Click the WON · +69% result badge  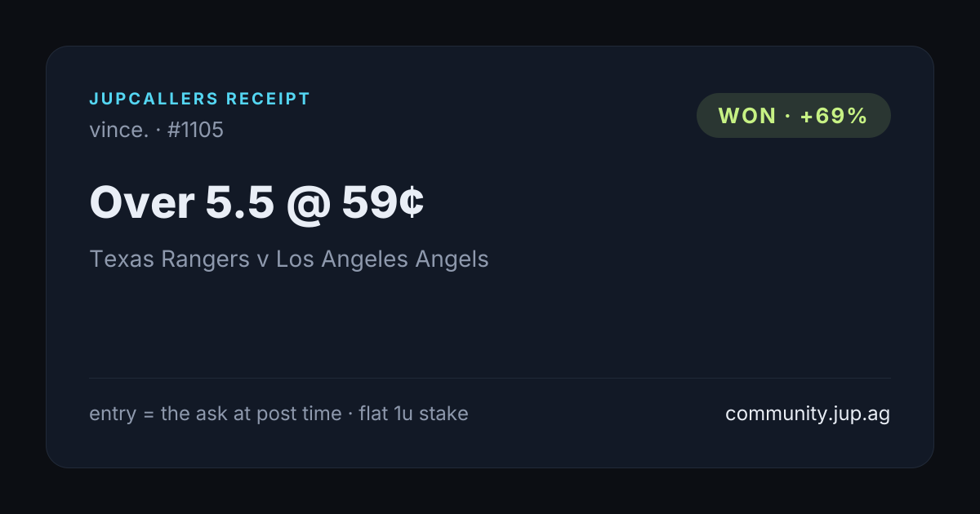(x=793, y=115)
